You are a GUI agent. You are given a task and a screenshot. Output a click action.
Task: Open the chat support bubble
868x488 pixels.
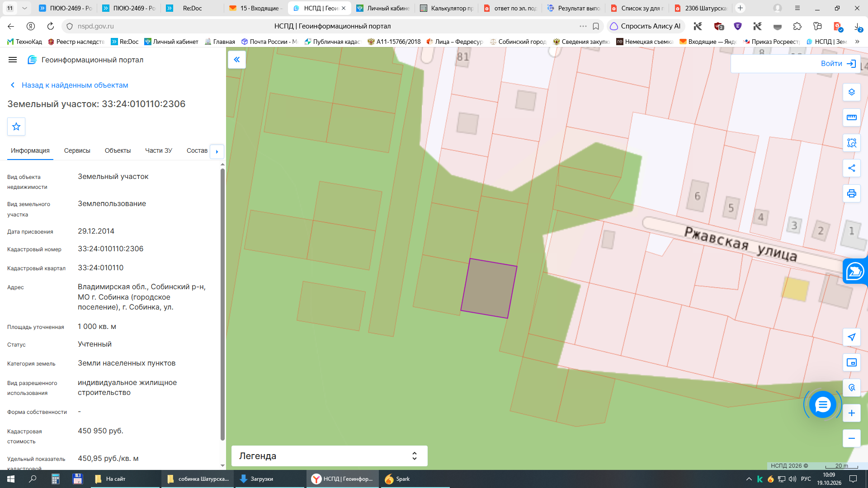tap(822, 404)
